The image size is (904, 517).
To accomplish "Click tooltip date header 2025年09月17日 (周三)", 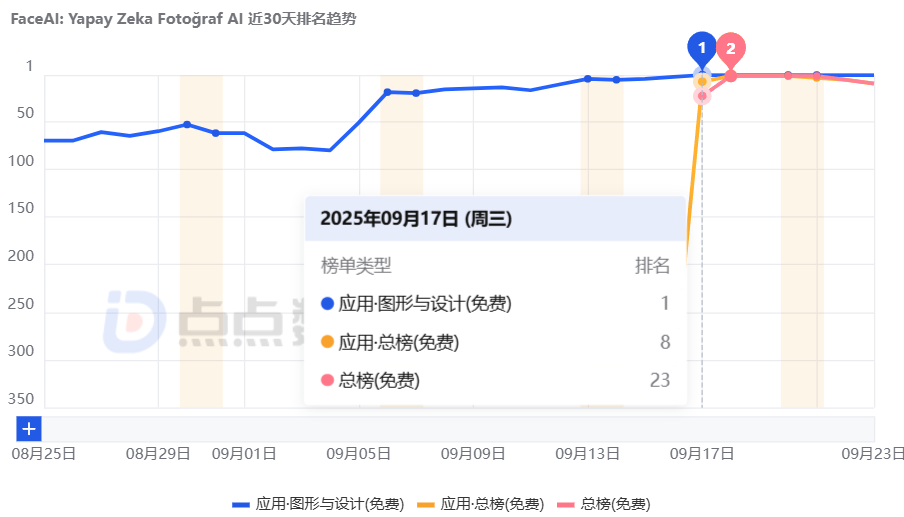I will click(416, 218).
